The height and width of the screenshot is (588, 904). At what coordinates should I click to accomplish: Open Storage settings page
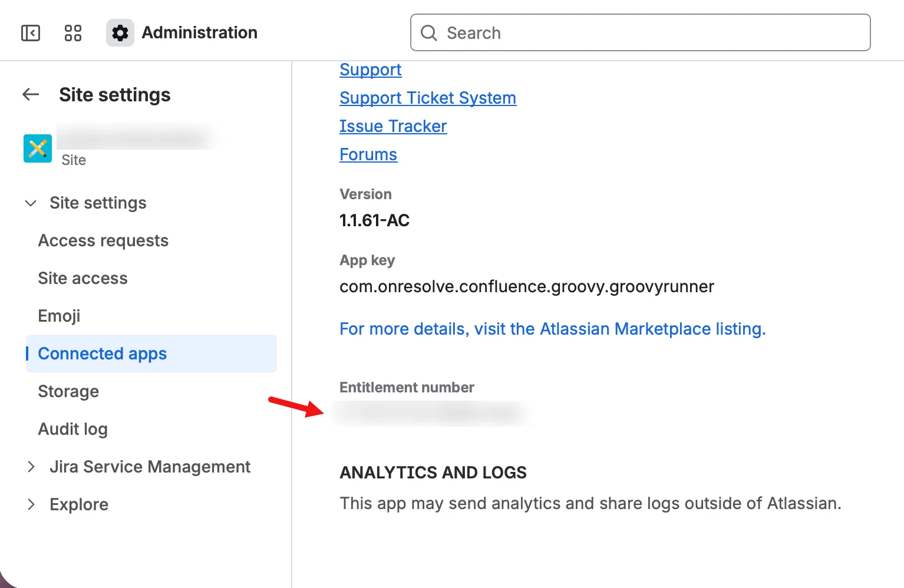(x=68, y=391)
